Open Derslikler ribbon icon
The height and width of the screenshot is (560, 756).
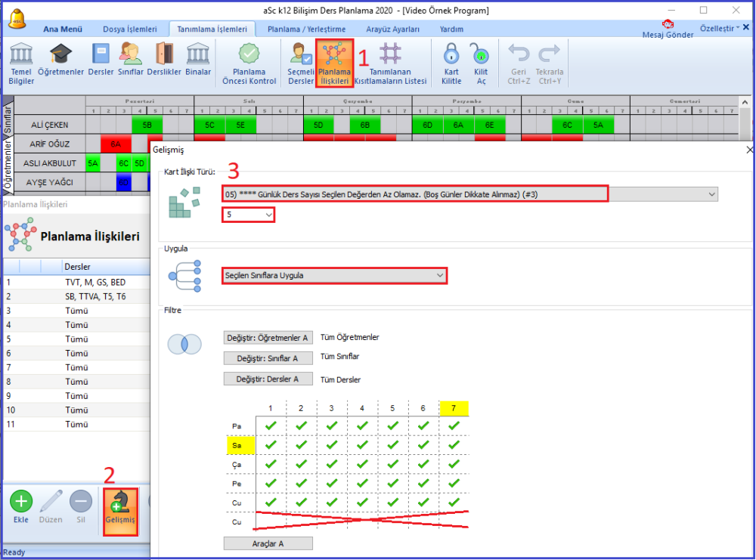(164, 59)
